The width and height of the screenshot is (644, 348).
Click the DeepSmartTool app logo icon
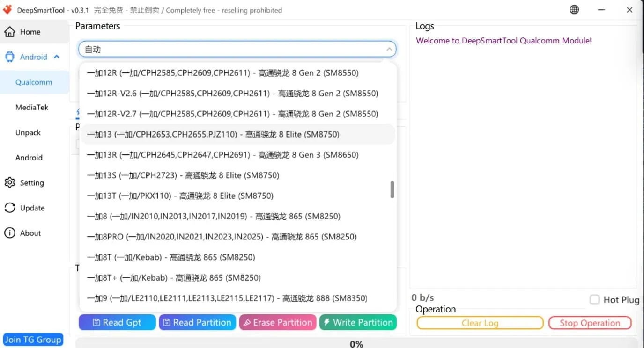[7, 10]
